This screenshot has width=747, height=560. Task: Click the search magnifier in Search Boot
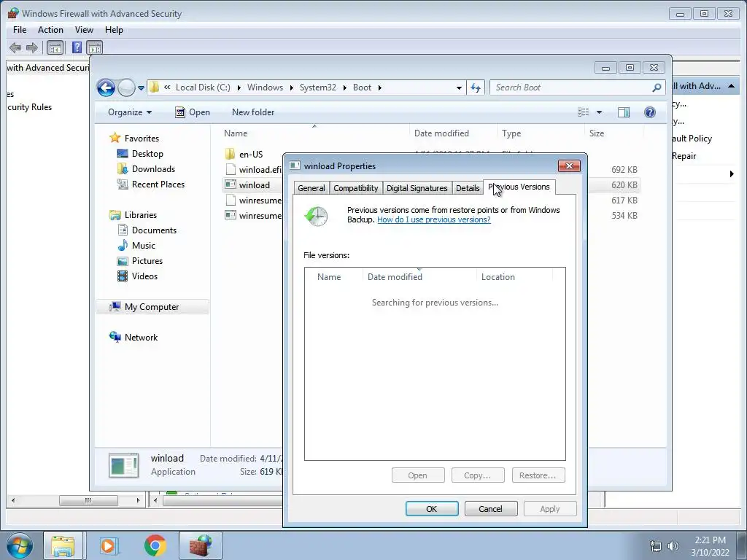click(657, 87)
